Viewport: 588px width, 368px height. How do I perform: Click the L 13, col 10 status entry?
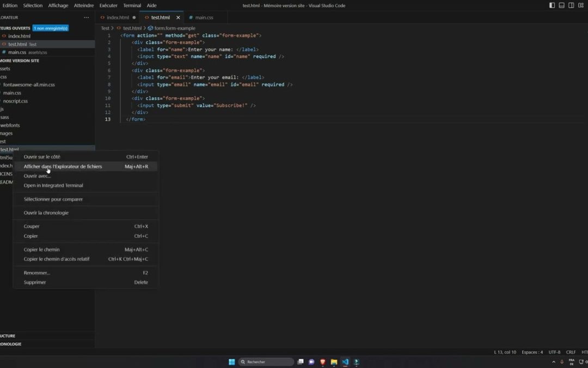(x=505, y=352)
